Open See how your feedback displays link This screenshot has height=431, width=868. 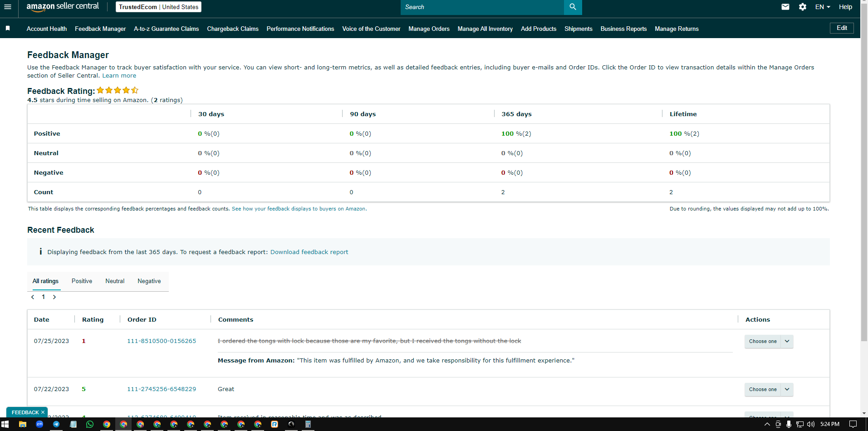[x=299, y=209]
